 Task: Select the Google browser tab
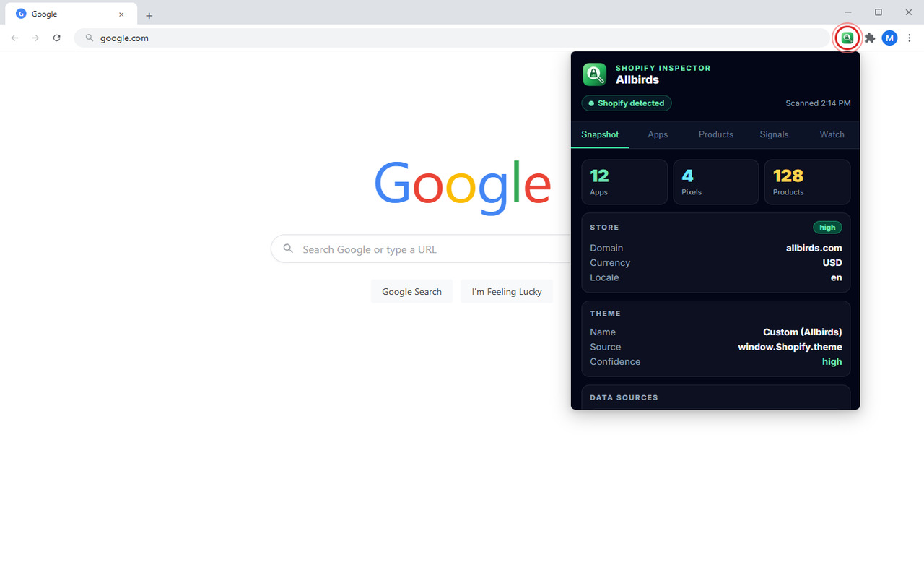pyautogui.click(x=70, y=14)
